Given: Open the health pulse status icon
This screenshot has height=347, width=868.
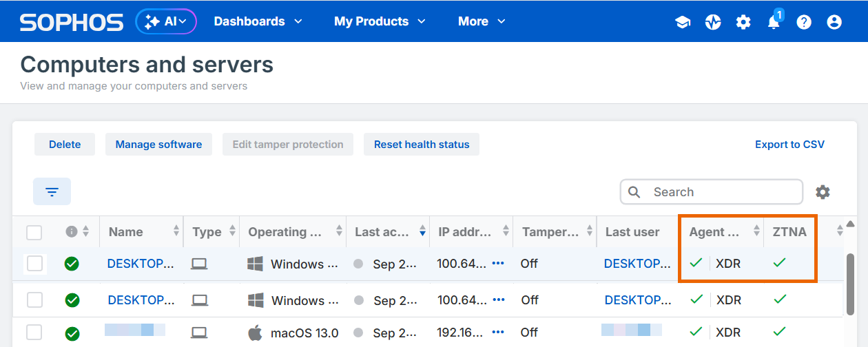Looking at the screenshot, I should click(713, 22).
